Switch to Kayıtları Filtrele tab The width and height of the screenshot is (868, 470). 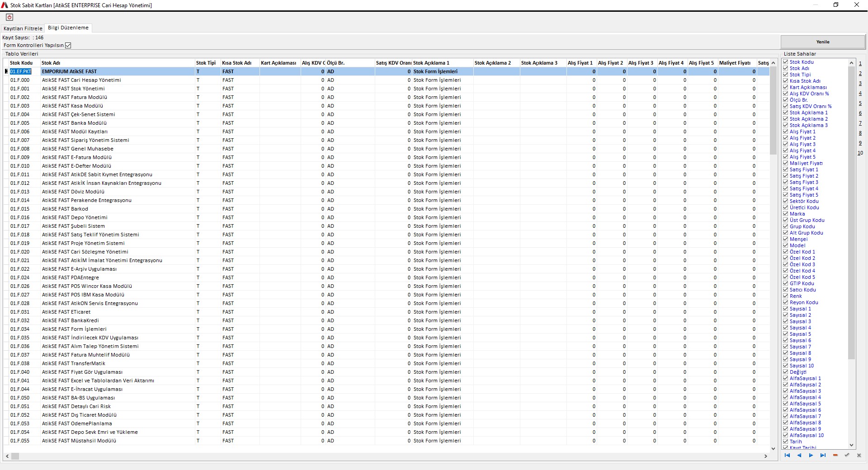tap(23, 28)
